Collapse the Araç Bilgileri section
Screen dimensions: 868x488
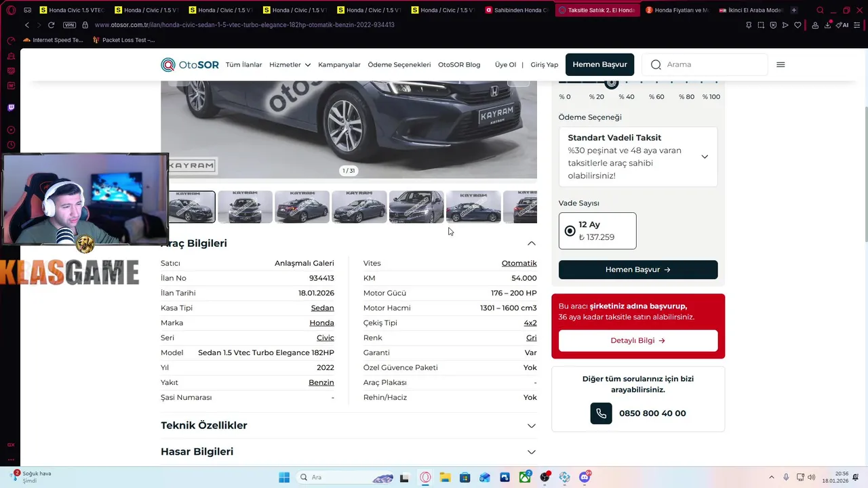pyautogui.click(x=532, y=243)
